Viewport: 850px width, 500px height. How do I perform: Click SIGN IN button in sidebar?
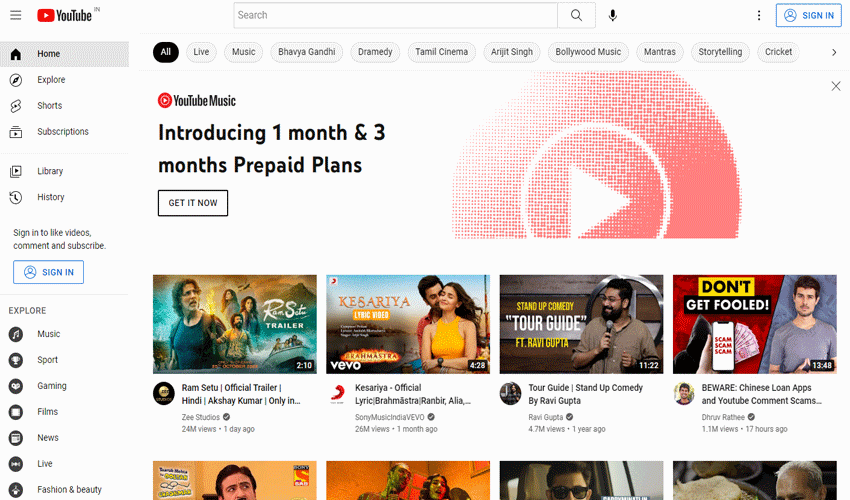coord(48,272)
